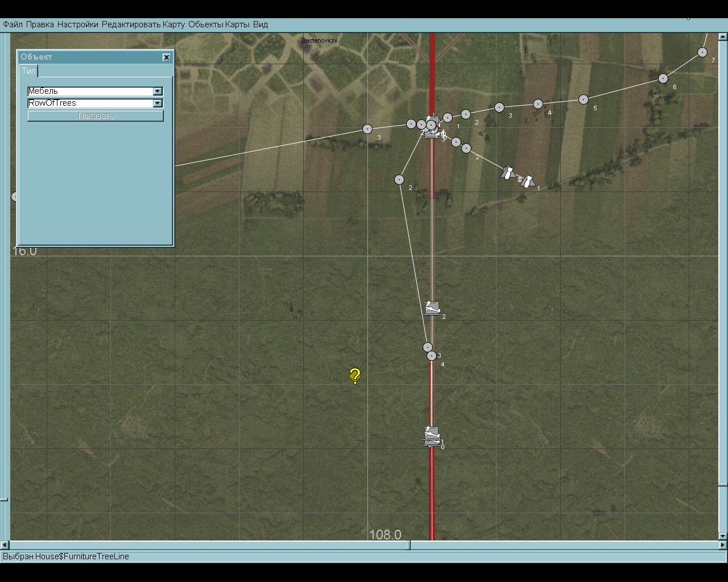The image size is (728, 582).
Task: Select waypoint 3 left of the railway junction
Action: click(x=367, y=130)
